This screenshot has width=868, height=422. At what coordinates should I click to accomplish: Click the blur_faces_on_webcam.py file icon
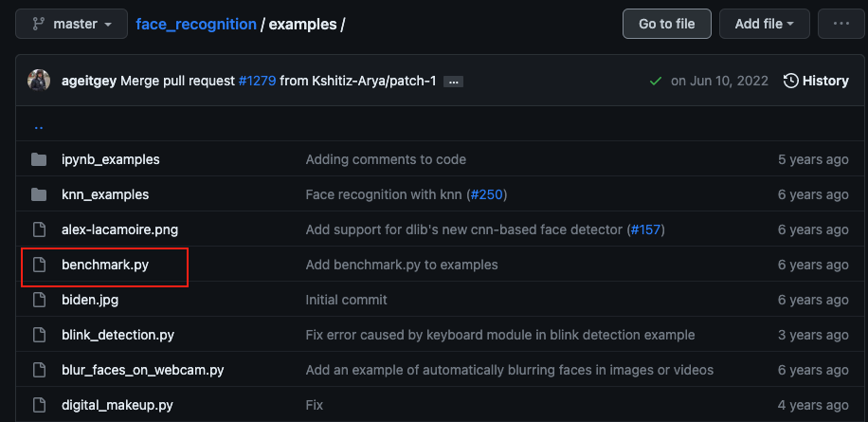tap(39, 370)
